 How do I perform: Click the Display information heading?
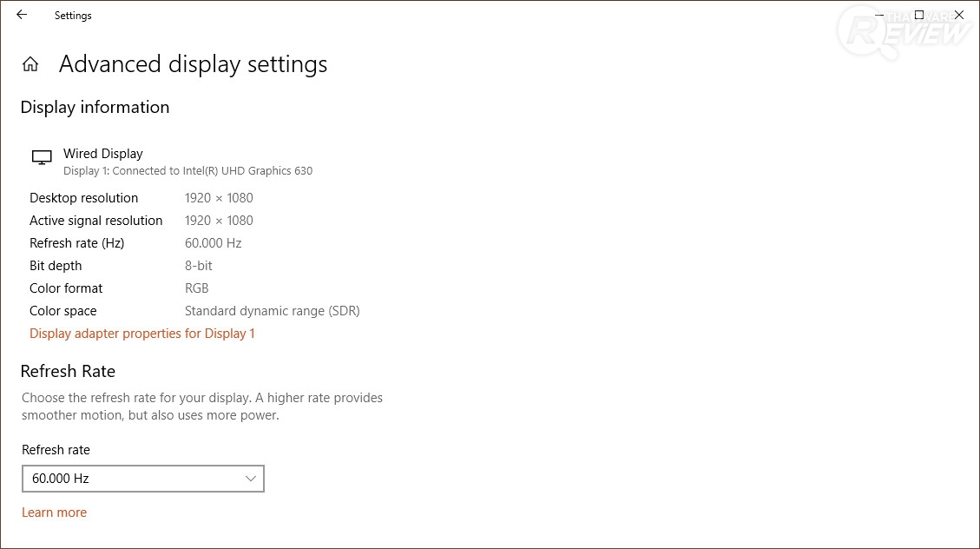point(95,108)
